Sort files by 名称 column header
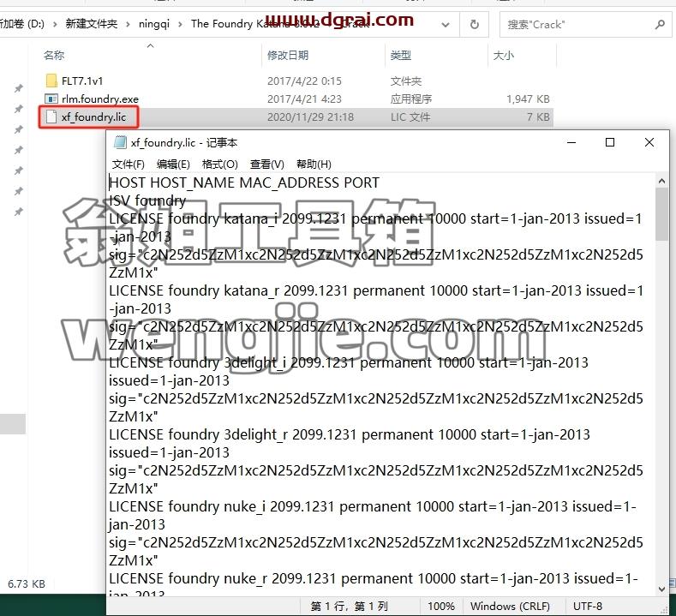676x616 pixels. pyautogui.click(x=54, y=55)
